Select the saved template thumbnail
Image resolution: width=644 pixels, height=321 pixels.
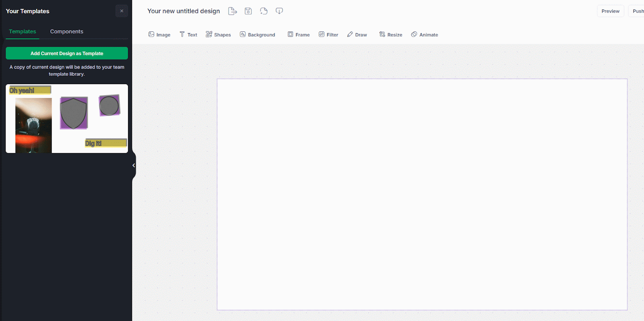67,118
